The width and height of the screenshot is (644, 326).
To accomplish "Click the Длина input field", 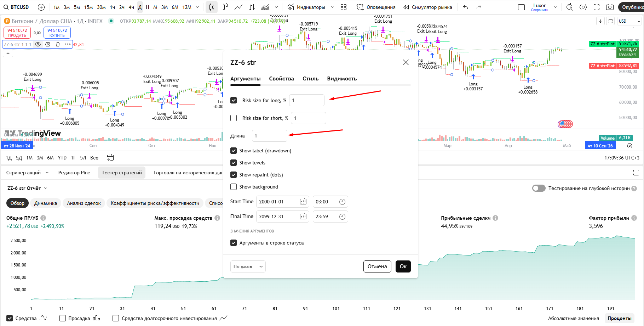I will coord(269,136).
